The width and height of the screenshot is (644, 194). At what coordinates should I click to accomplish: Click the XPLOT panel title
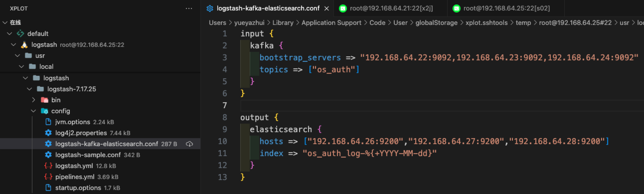(19, 8)
